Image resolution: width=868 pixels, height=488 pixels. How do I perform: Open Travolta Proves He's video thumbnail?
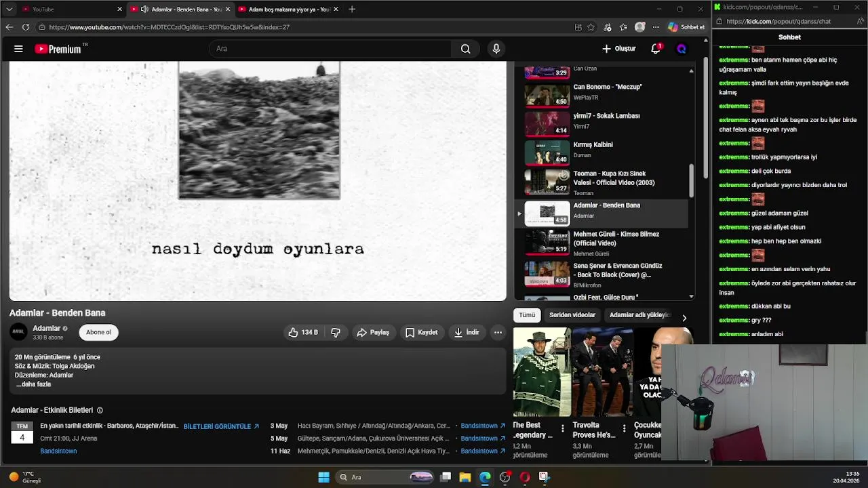[602, 372]
